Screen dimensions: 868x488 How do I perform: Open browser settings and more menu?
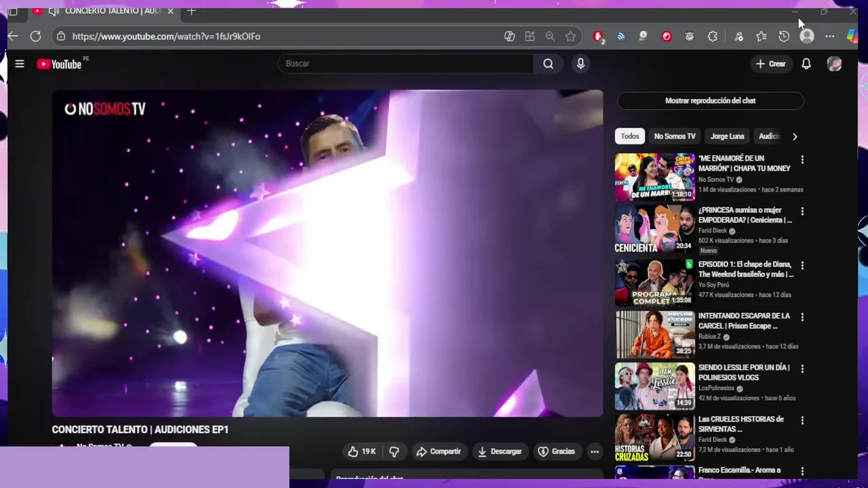coord(829,37)
